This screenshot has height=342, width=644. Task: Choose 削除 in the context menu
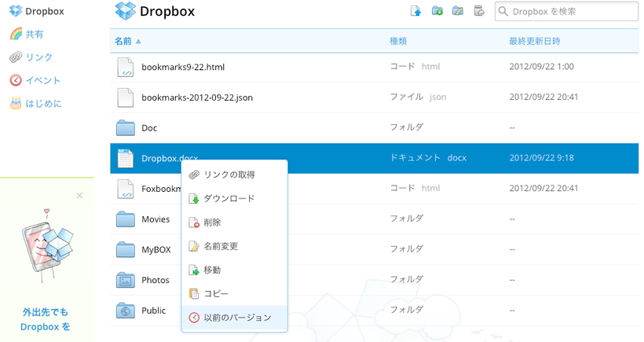point(234,222)
